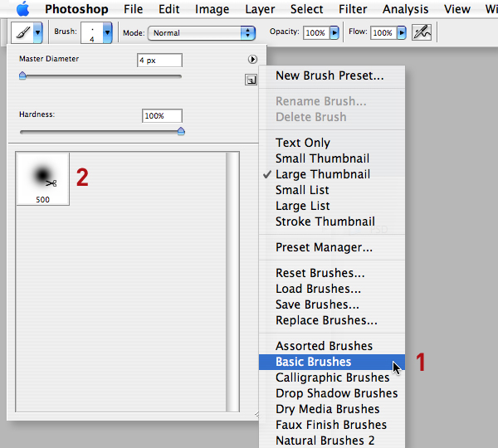Select the 500 soft round brush thumbnail

(42, 179)
